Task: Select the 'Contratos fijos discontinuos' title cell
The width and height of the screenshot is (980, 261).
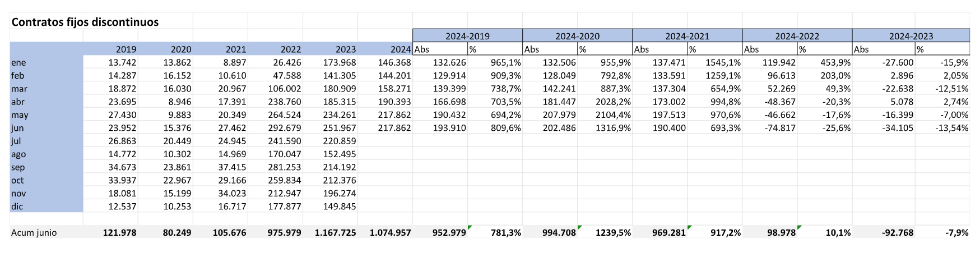Action: (85, 22)
